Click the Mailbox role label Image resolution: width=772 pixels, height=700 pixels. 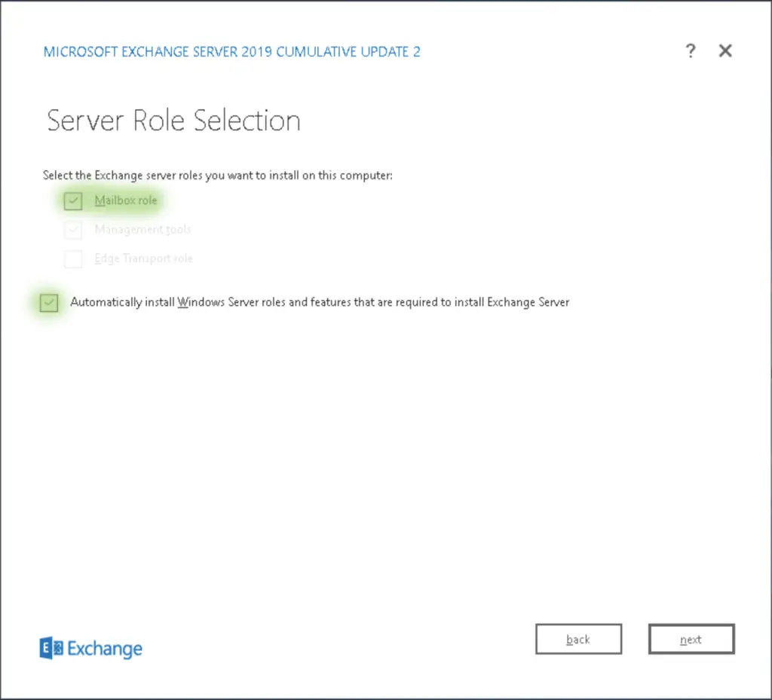click(x=126, y=200)
